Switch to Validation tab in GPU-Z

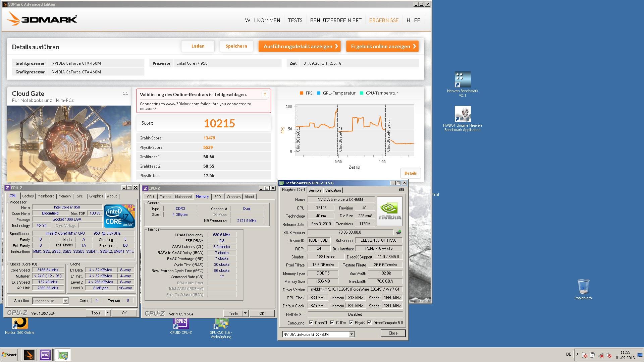(333, 190)
